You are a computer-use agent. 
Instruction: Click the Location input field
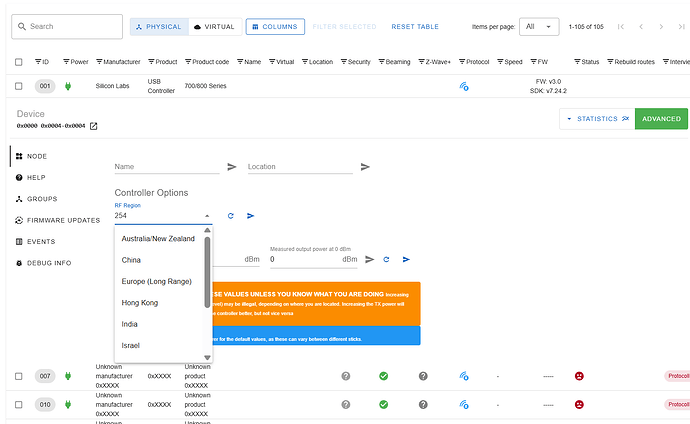[x=300, y=167]
